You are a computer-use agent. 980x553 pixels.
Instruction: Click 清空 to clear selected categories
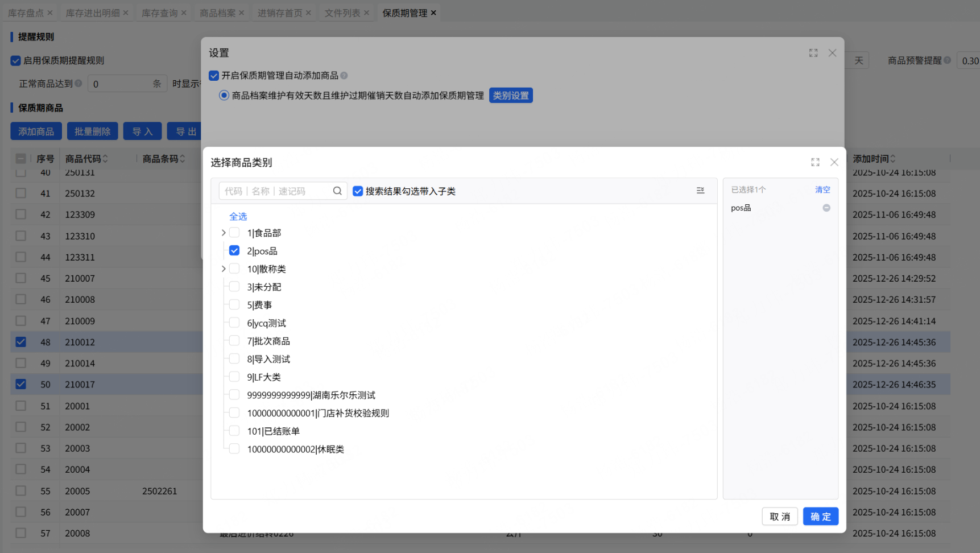(822, 189)
